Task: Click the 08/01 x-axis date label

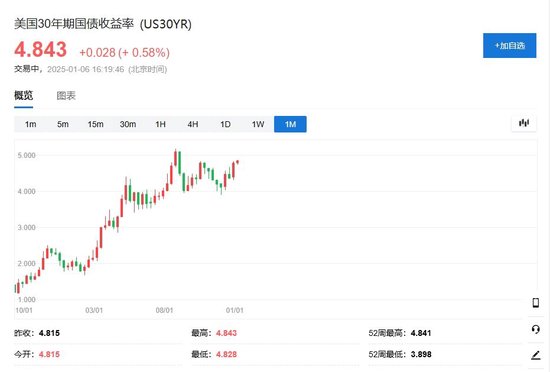Action: click(164, 310)
